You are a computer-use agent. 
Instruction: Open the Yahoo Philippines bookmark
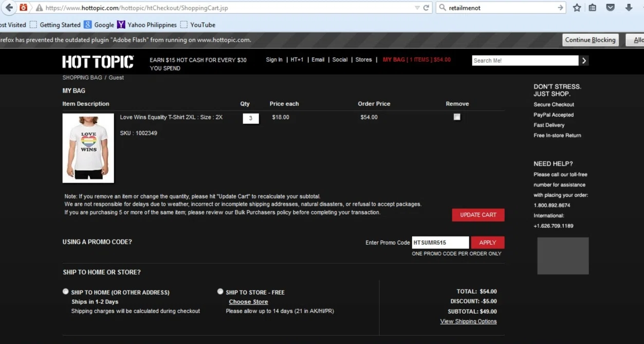146,25
